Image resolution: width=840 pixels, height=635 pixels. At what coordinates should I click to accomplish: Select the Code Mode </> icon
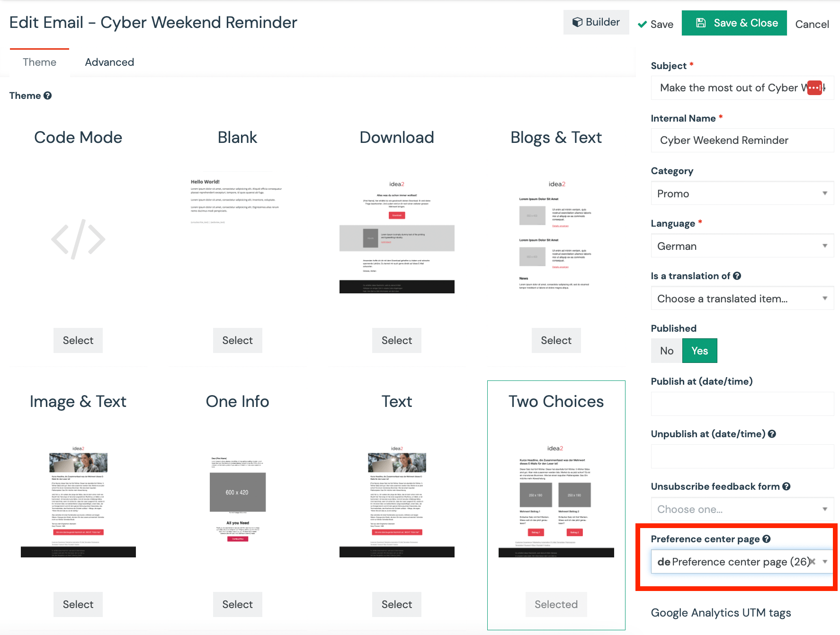coord(78,239)
